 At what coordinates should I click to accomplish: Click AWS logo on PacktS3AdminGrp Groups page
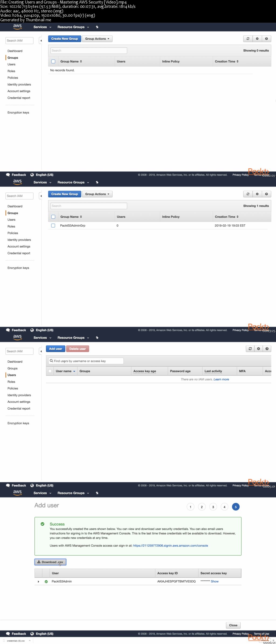click(x=17, y=182)
